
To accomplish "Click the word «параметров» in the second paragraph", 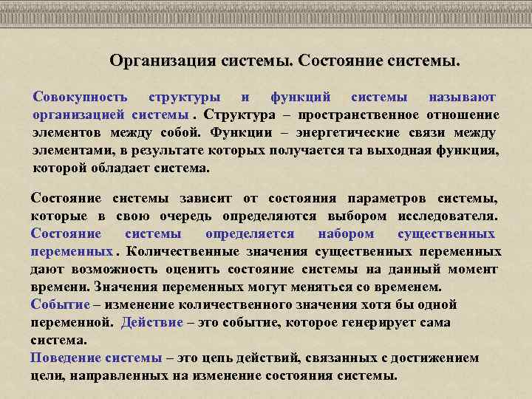I will (x=386, y=199).
